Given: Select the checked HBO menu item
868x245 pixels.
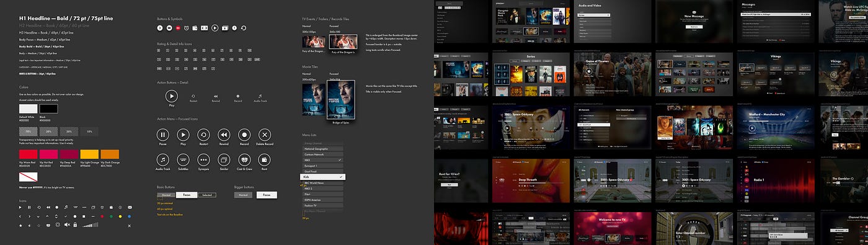Looking at the screenshot, I should (322, 160).
